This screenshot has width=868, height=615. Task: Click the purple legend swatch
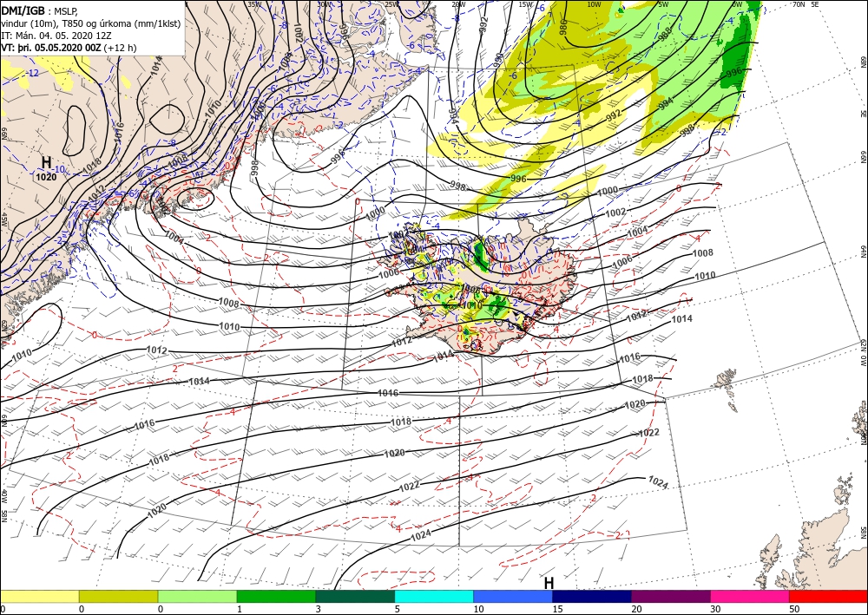(670, 596)
